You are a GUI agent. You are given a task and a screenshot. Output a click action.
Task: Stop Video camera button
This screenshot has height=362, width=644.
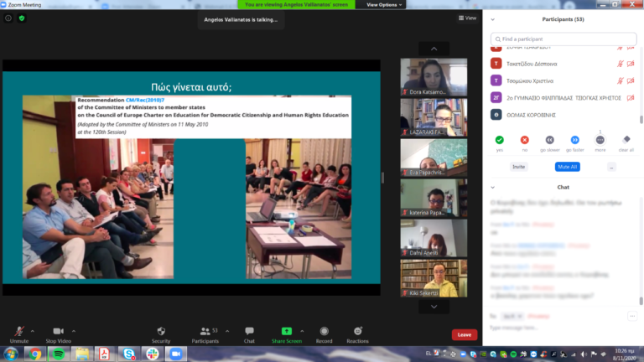[59, 334]
